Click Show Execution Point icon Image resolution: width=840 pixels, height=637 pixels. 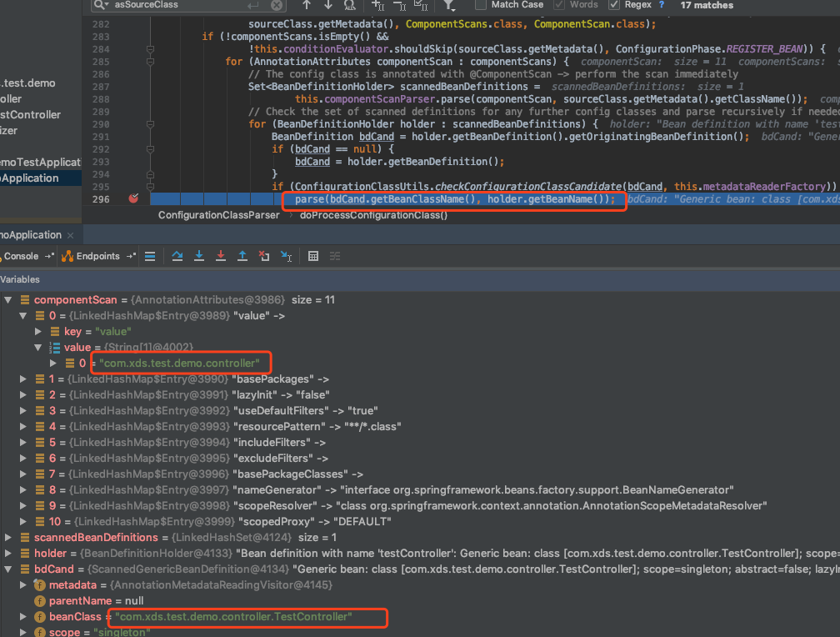click(150, 256)
